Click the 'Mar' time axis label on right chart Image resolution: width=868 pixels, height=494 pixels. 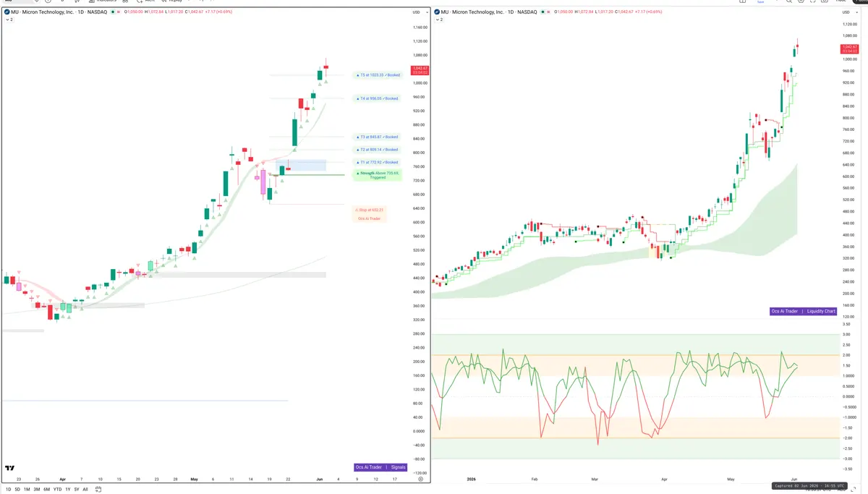[x=595, y=479]
